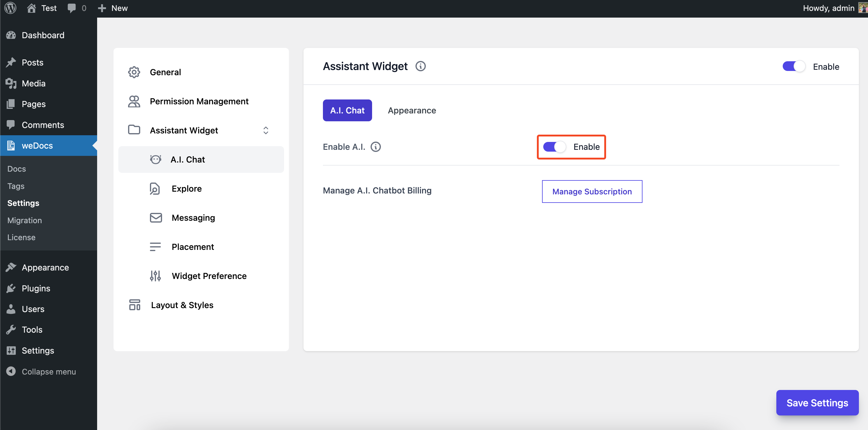Click the Dashboard gauge icon

pos(11,35)
